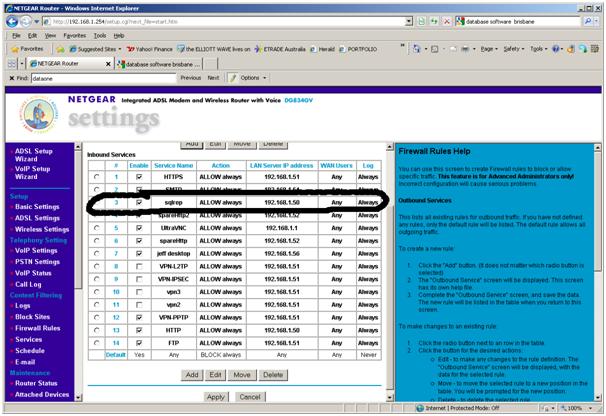Screen dimensions: 606x416
Task: Open the ELLIOTT WAVE lives on favorite
Action: [214, 49]
